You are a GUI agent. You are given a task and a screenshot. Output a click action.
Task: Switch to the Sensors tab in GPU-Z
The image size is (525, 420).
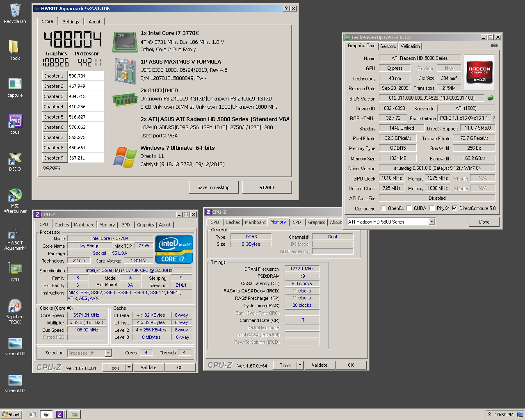[388, 46]
